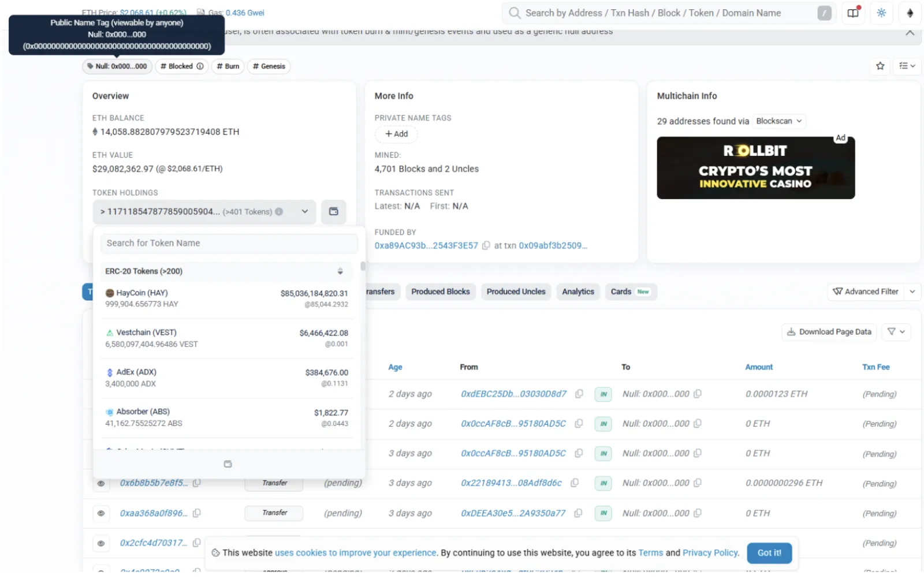
Task: Open funder address 0xa89AC93b...2543F3E57
Action: (x=426, y=246)
